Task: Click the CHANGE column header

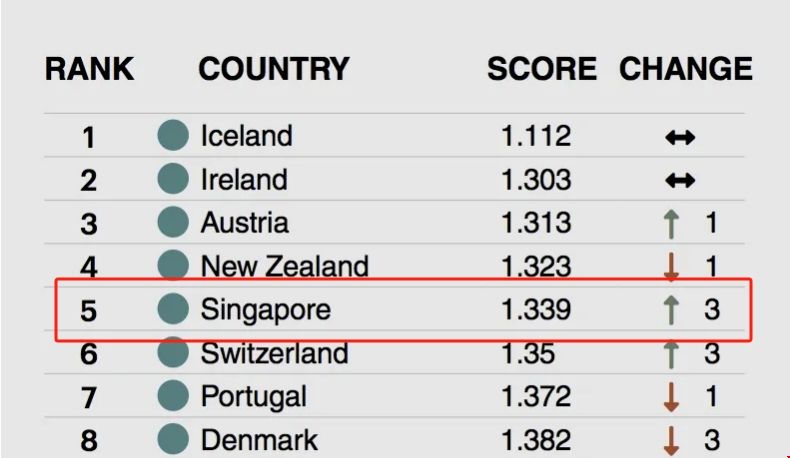Action: (x=685, y=69)
